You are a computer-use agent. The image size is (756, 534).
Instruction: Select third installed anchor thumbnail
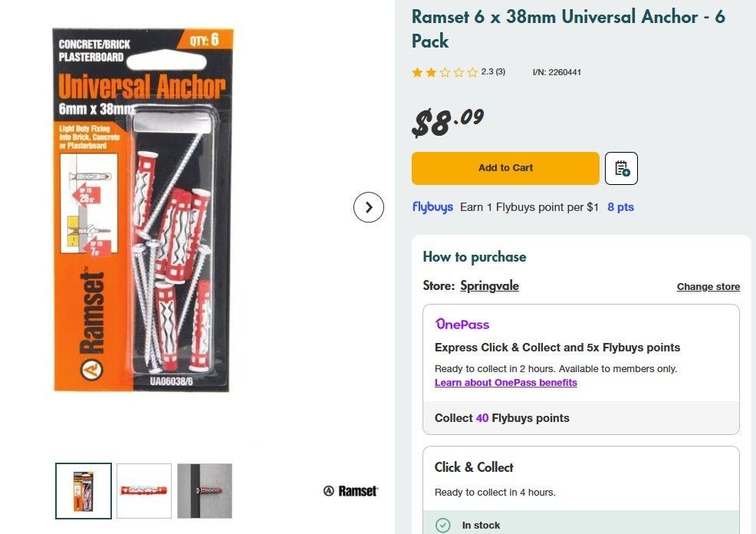coord(205,491)
